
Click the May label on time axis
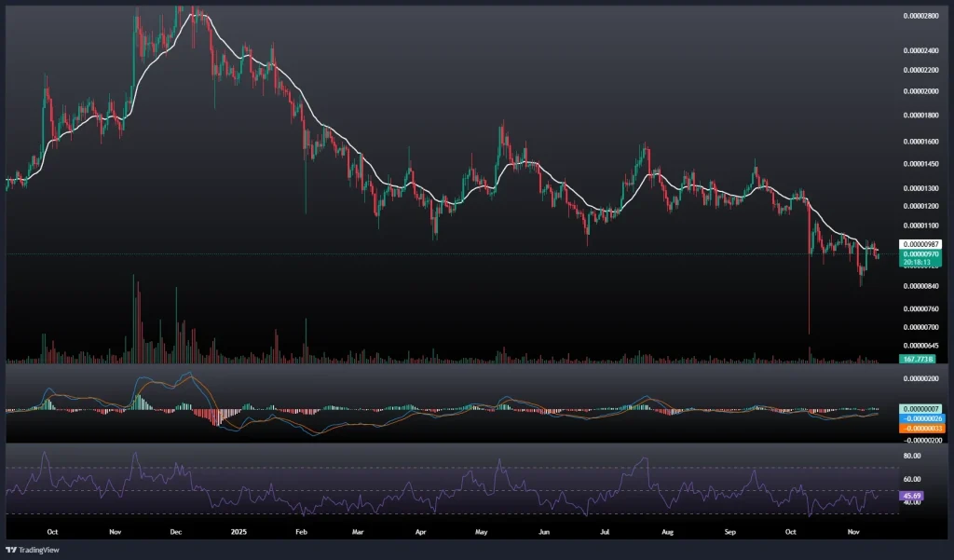click(x=482, y=532)
